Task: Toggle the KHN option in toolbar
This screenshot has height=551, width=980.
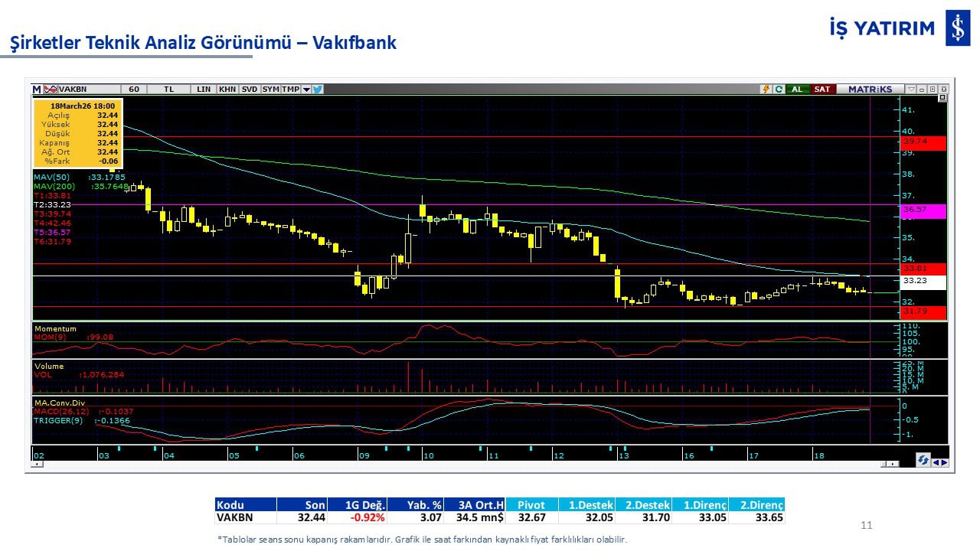Action: coord(227,89)
